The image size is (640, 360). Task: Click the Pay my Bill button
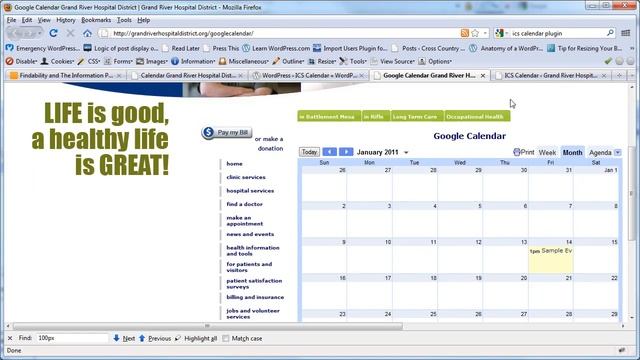227,132
